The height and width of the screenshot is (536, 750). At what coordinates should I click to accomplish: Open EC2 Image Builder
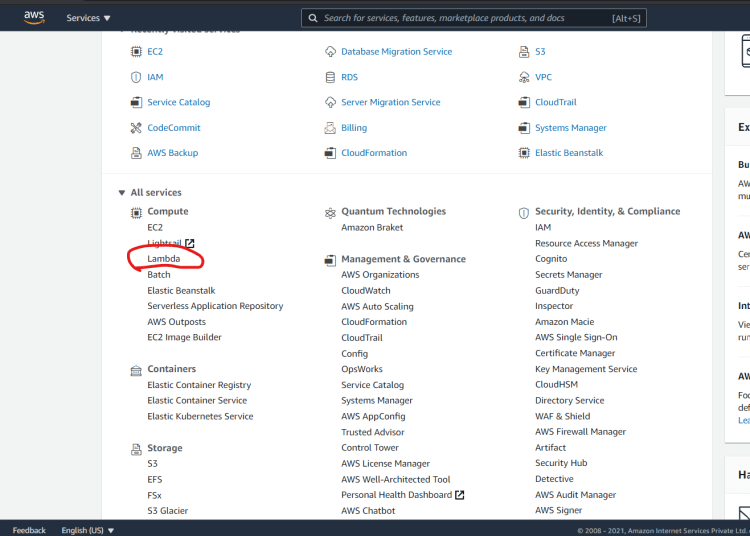[x=185, y=337]
